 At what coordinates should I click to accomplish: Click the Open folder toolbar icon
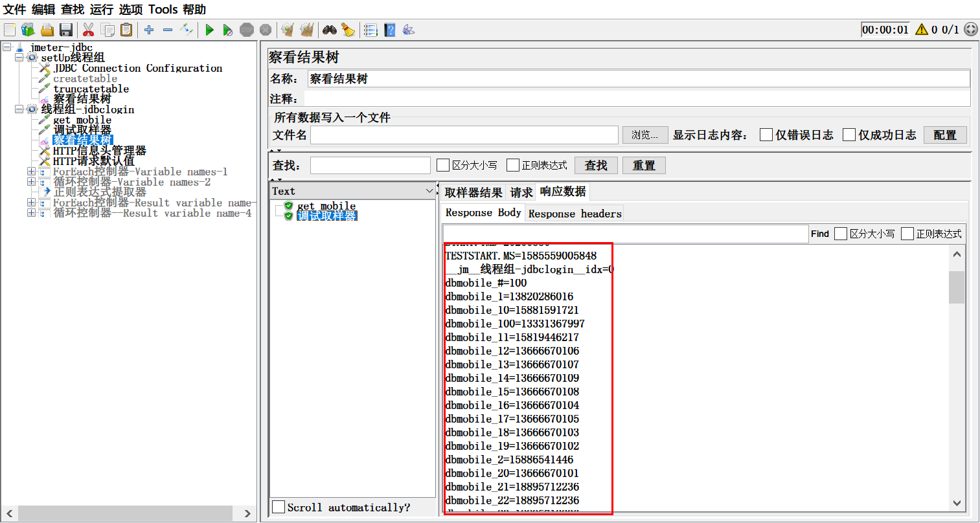tap(47, 30)
